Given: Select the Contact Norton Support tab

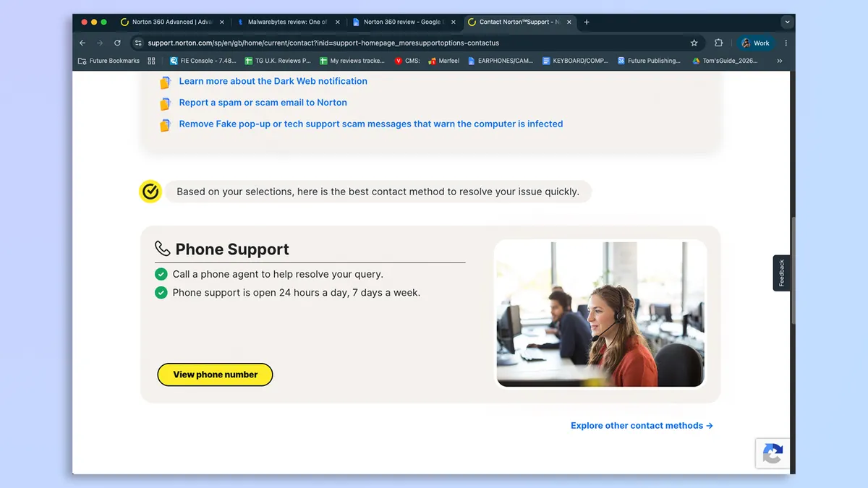Looking at the screenshot, I should pyautogui.click(x=519, y=22).
